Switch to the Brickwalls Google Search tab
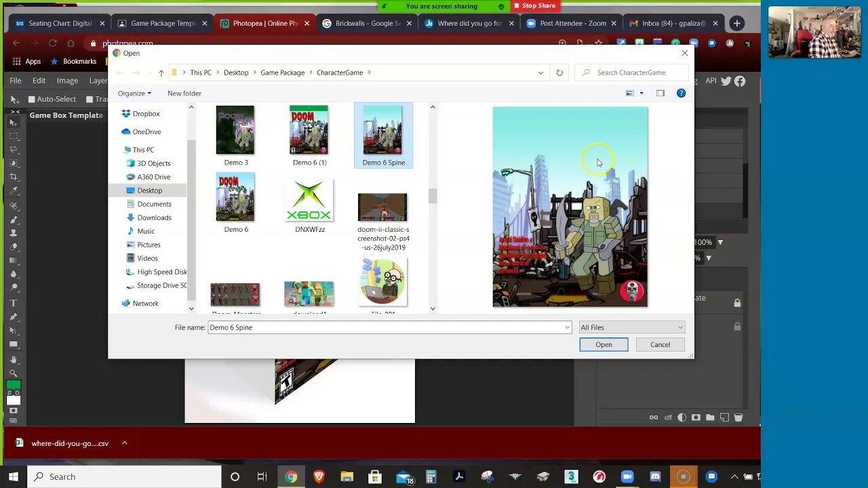 pos(367,23)
